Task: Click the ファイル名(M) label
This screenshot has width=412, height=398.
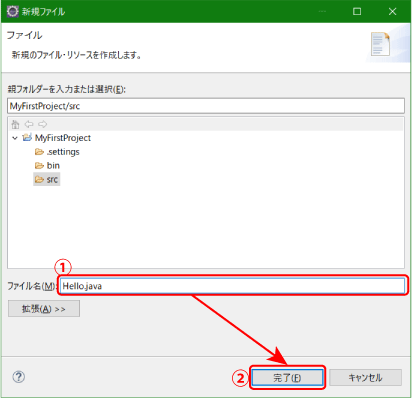Action: [31, 286]
